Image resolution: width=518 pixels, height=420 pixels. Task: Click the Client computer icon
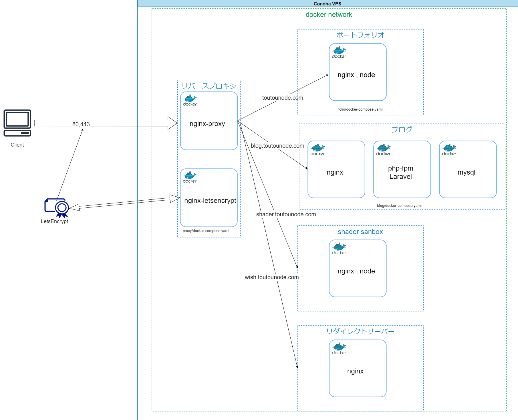coord(17,123)
